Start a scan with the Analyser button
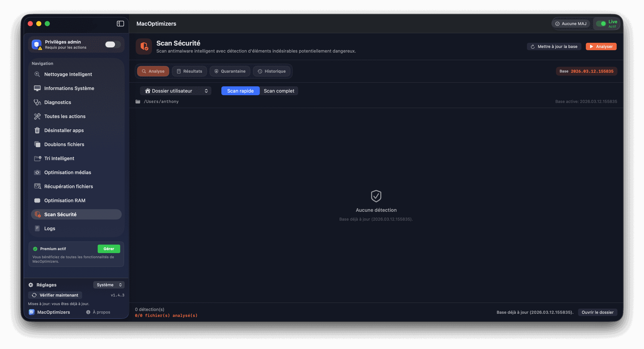 [x=601, y=46]
